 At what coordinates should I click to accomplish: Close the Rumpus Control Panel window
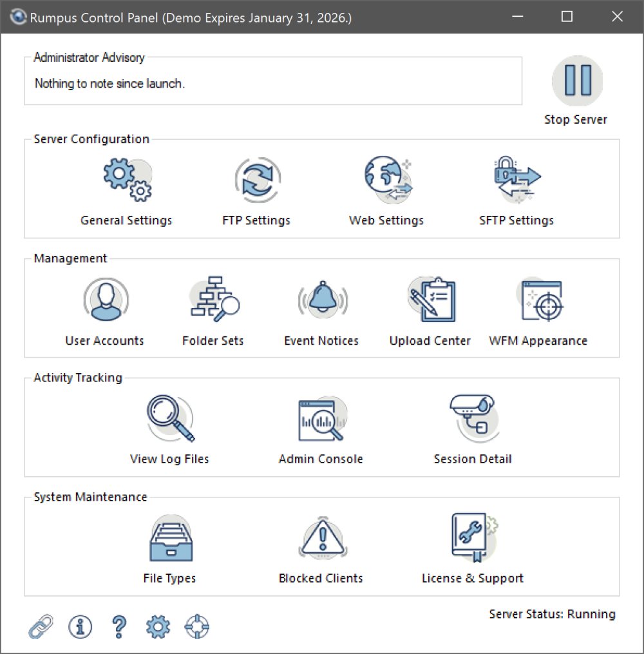click(618, 17)
